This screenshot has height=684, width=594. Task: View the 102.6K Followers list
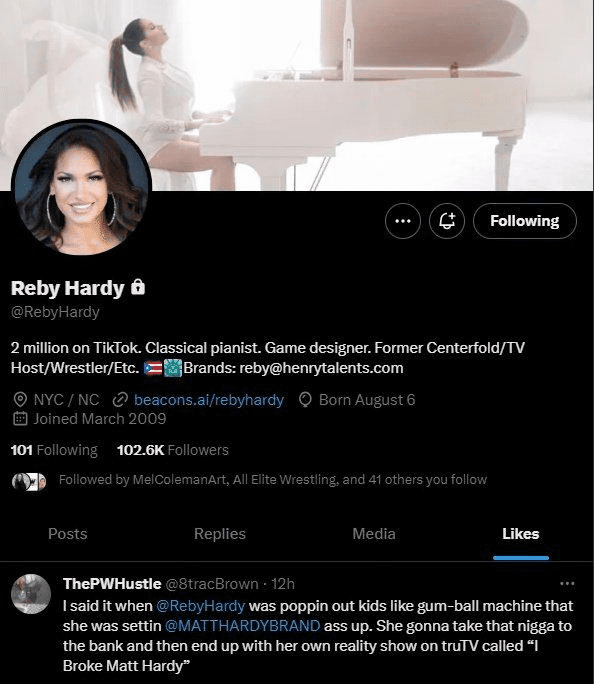click(173, 450)
